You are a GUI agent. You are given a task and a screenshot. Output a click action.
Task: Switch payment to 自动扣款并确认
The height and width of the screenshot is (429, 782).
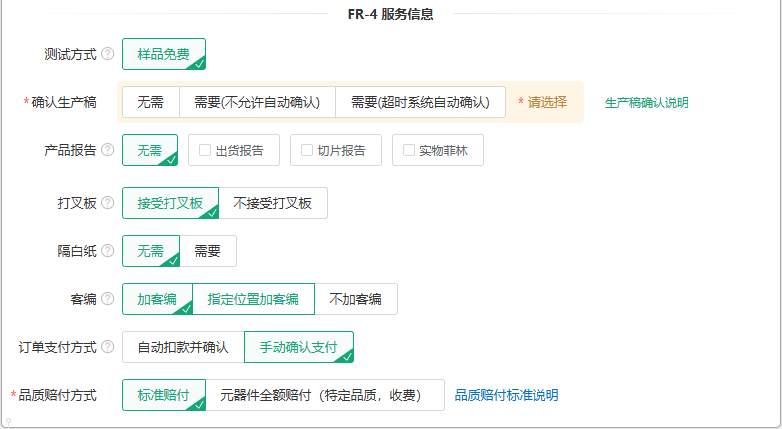click(183, 347)
